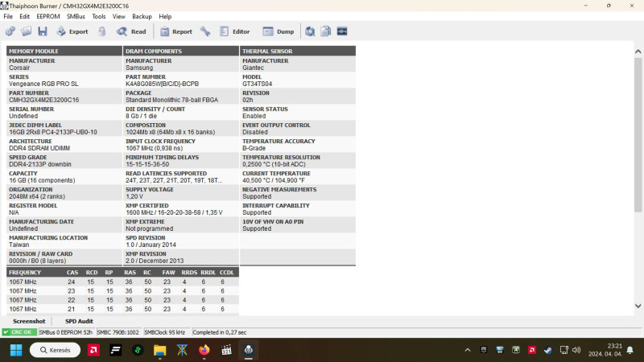This screenshot has width=644, height=362.
Task: Click Thaiphoon Burner taskbar icon
Action: click(x=249, y=350)
